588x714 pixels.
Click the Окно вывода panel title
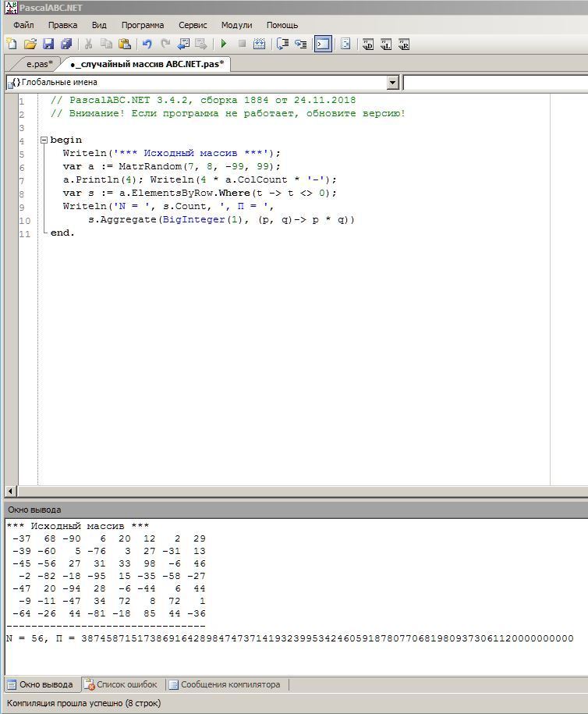click(x=34, y=510)
